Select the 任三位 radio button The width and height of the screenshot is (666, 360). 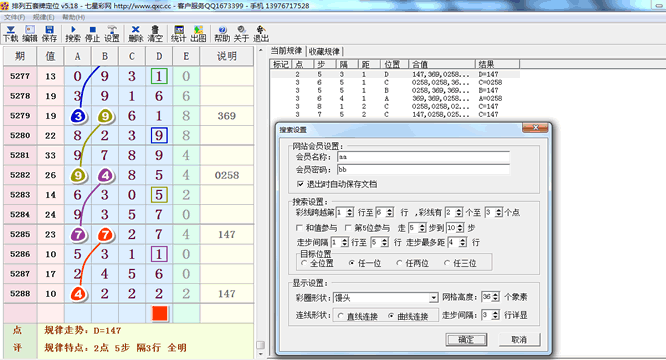[x=447, y=263]
